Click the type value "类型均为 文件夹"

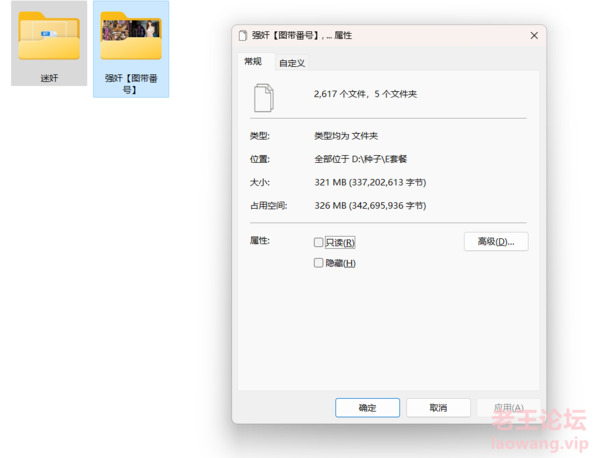coord(346,136)
